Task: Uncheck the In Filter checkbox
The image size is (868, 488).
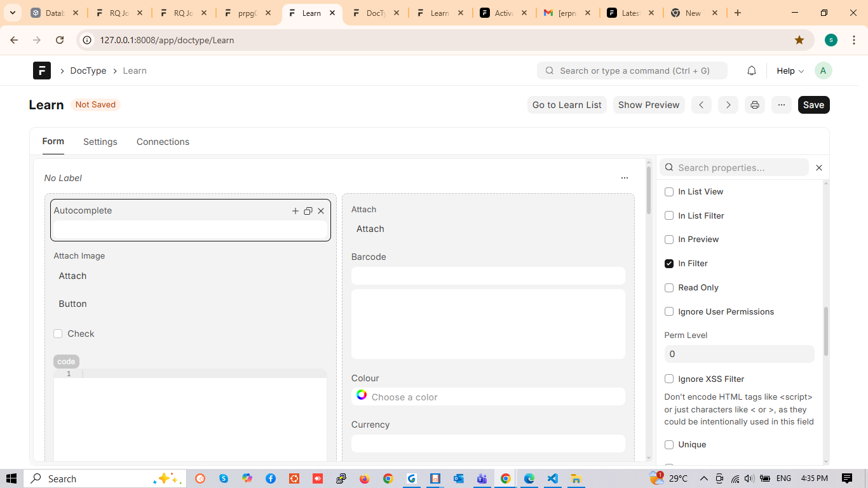Action: tap(669, 264)
